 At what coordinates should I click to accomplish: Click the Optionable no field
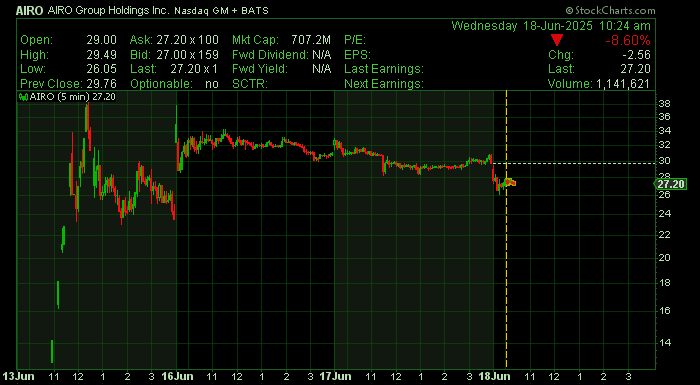pos(175,84)
